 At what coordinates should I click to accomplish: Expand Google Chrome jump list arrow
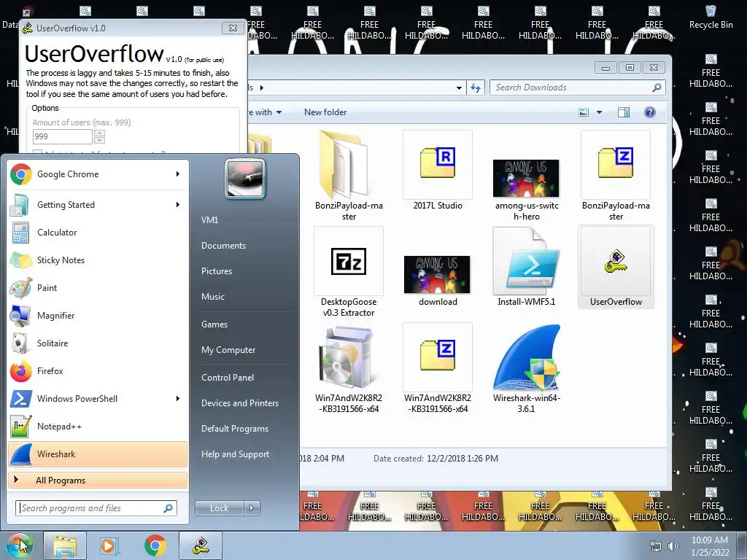coord(178,174)
